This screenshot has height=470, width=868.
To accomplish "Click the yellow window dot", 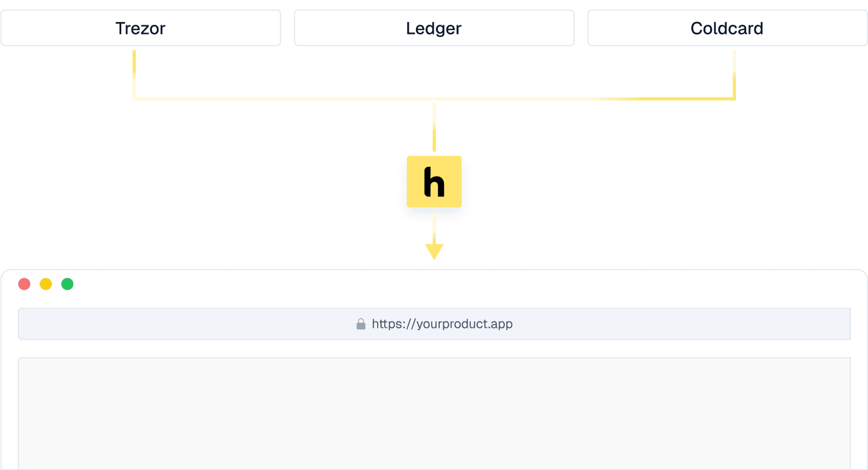I will 46,284.
